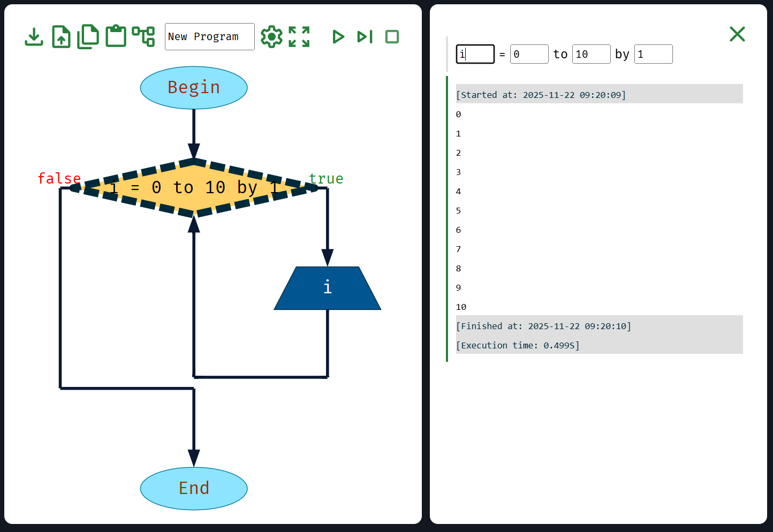Viewport: 773px width, 532px height.
Task: Step through program with step icon
Action: (x=365, y=37)
